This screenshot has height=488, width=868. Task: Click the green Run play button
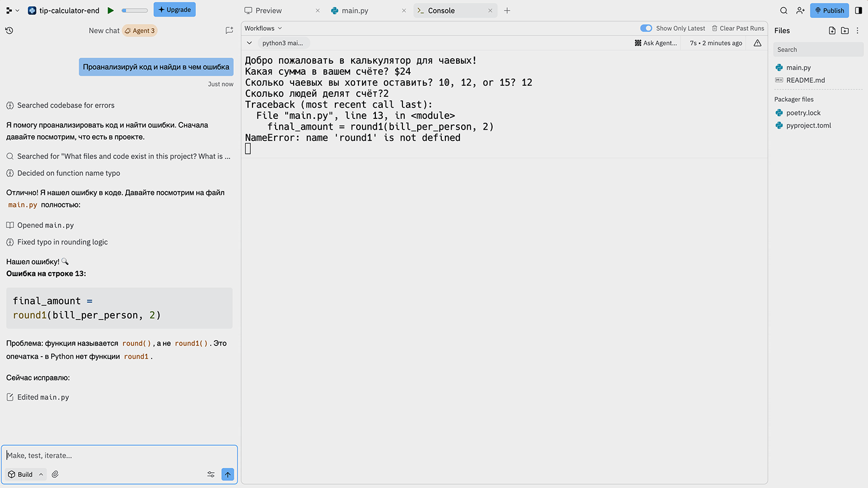coord(110,10)
